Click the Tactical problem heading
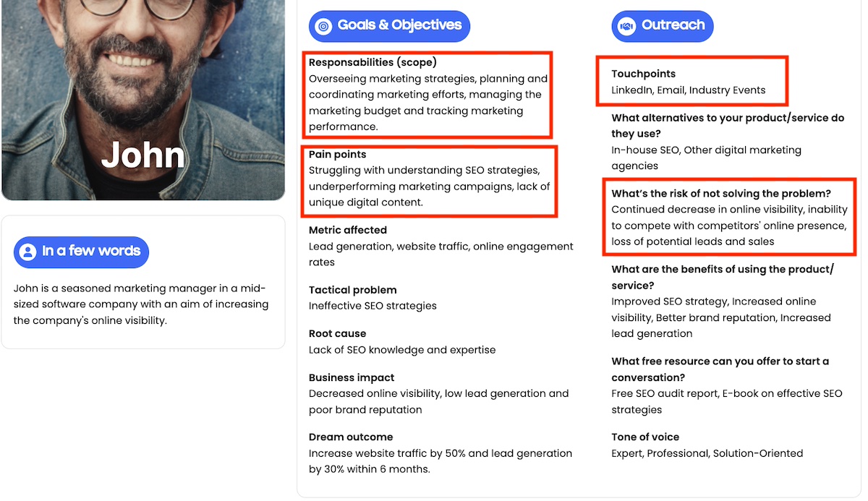 [x=352, y=290]
